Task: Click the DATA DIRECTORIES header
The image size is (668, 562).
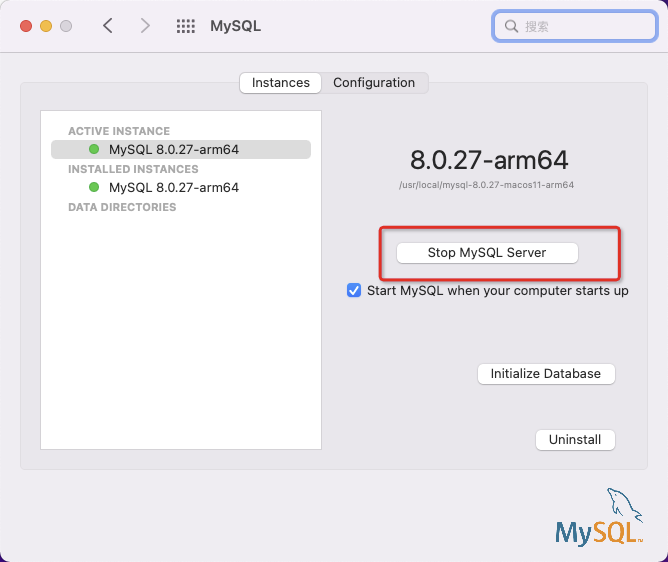Action: [122, 207]
